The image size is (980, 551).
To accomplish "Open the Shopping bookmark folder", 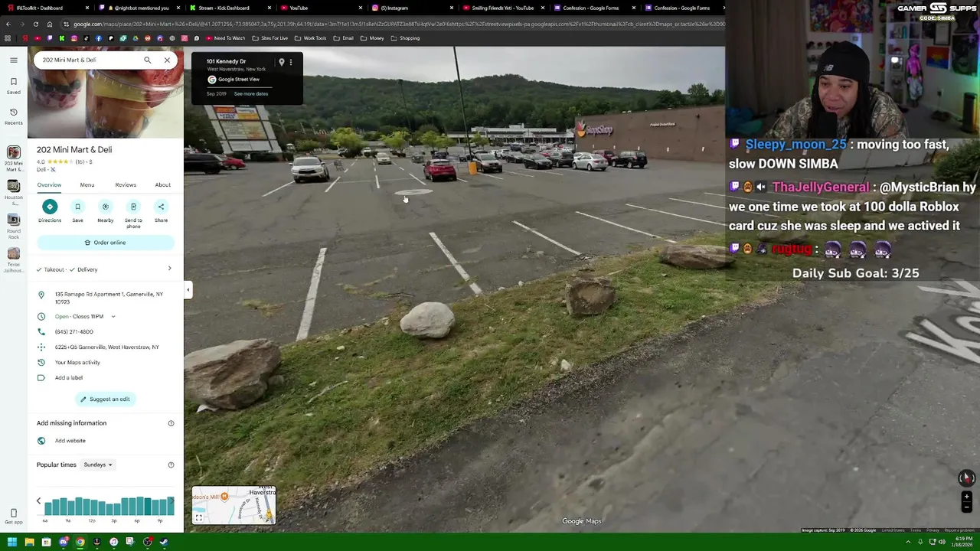I will [x=406, y=38].
